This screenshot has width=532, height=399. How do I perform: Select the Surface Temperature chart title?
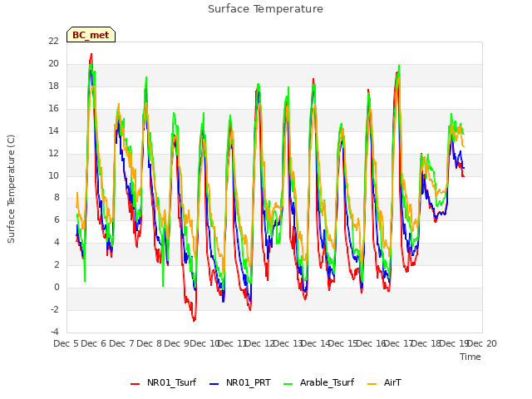265,9
